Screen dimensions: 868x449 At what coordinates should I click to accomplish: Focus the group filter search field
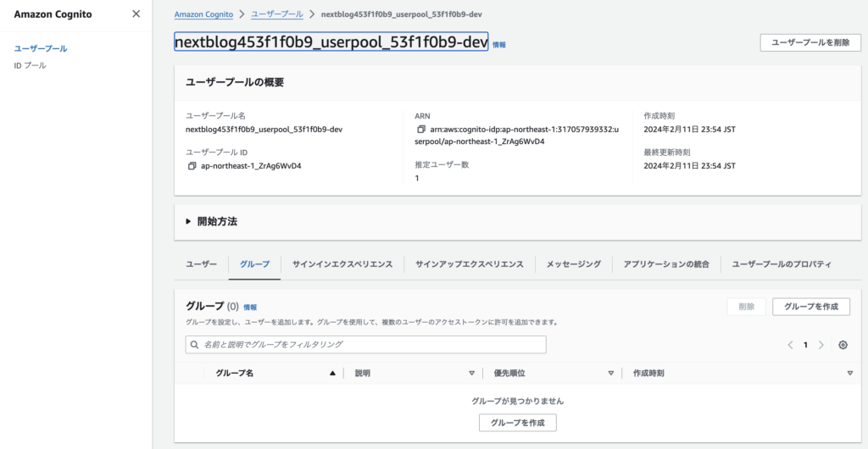pyautogui.click(x=366, y=345)
